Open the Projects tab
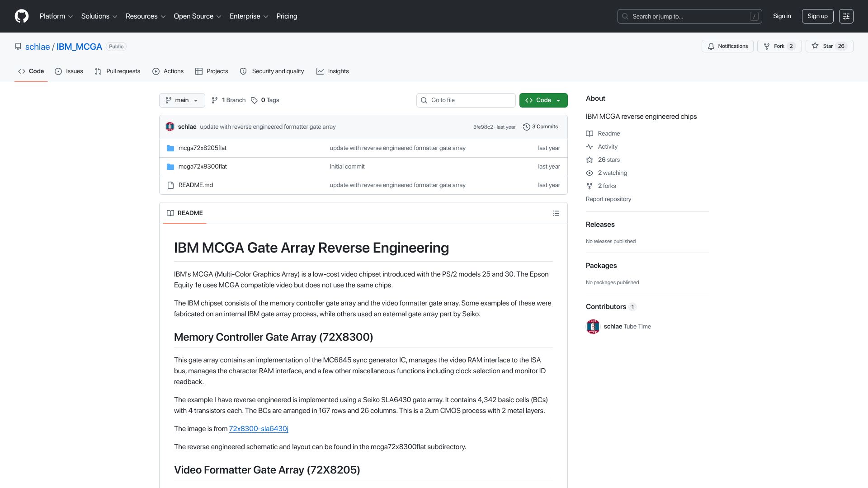This screenshot has height=488, width=868. (212, 71)
